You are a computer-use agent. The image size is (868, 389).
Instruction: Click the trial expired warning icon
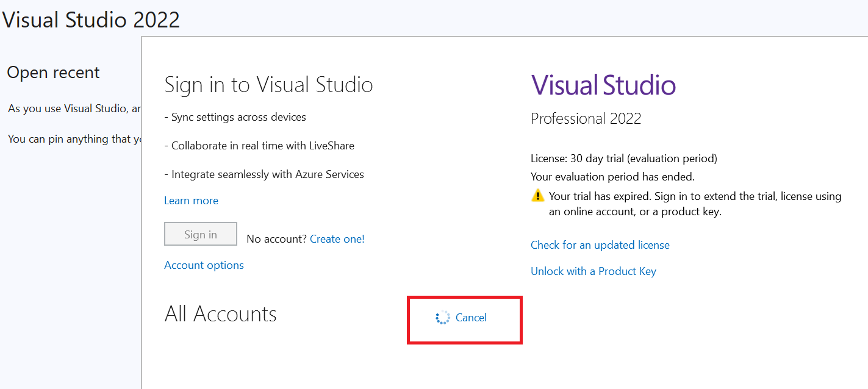click(537, 196)
